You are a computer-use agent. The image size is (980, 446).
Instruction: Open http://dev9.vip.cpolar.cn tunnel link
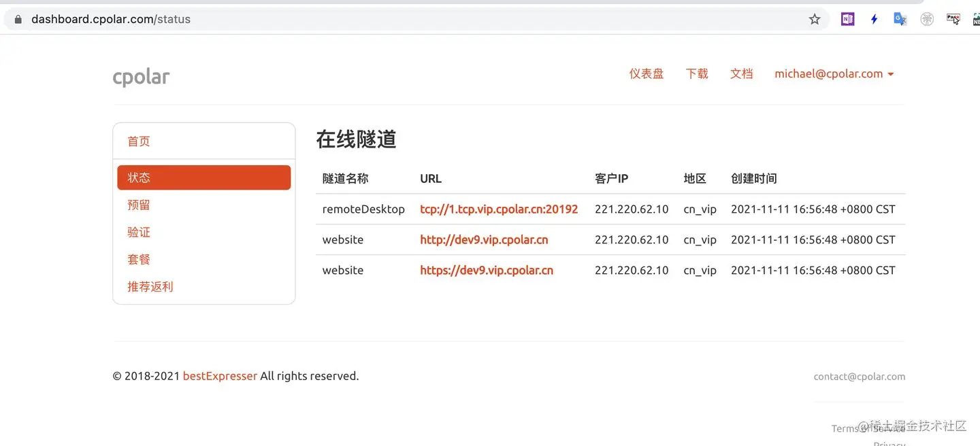click(484, 239)
